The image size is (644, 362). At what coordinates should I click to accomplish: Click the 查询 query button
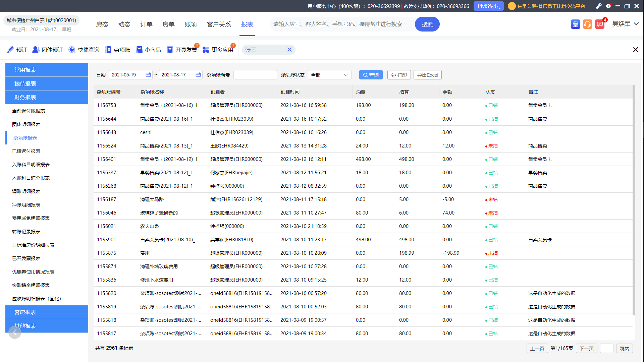(x=371, y=75)
